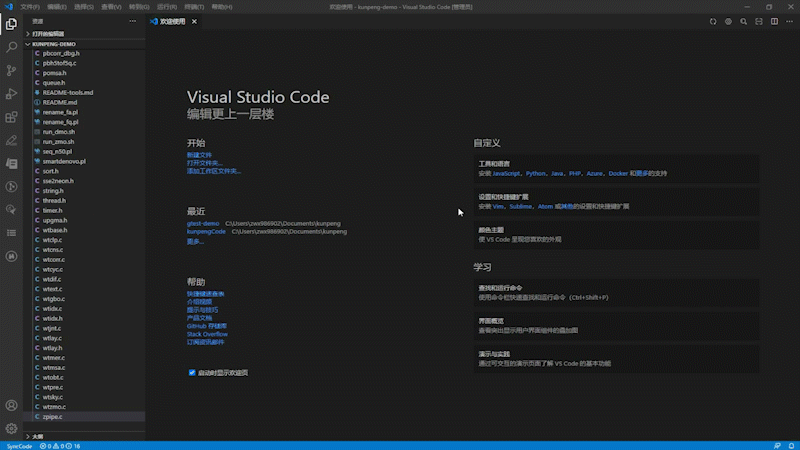Click the magnifier icon in editor toolbar
800x450 pixels.
[x=743, y=21]
